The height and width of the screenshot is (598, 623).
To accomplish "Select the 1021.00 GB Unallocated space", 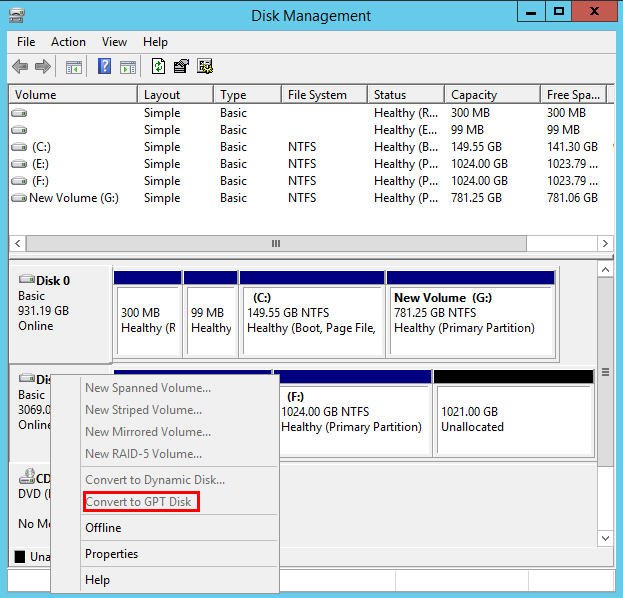I will 514,413.
